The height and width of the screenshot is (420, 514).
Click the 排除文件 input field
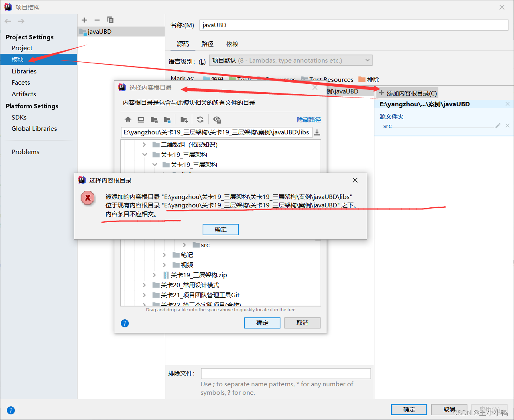click(x=286, y=373)
